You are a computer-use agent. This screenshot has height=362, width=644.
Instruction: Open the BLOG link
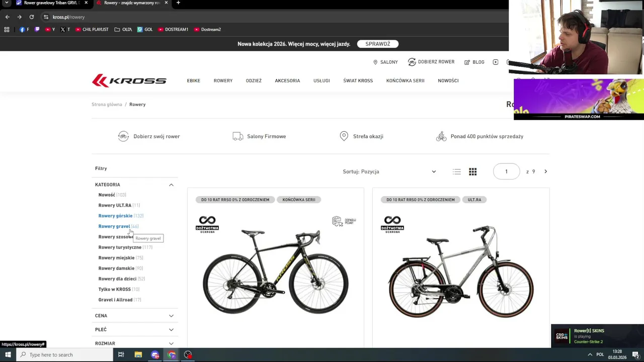[474, 62]
